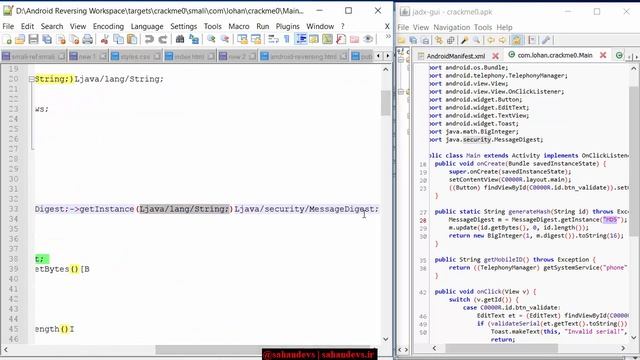Open the Help menu in jadx-gui
The width and height of the screenshot is (640, 360).
504,27
